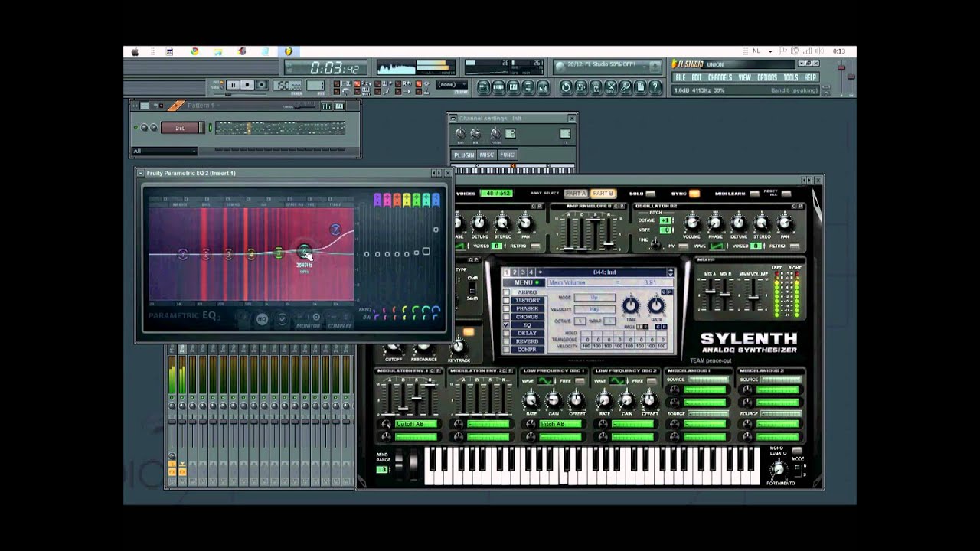Open the Sylenth MENU button
This screenshot has width=980, height=551.
[524, 282]
